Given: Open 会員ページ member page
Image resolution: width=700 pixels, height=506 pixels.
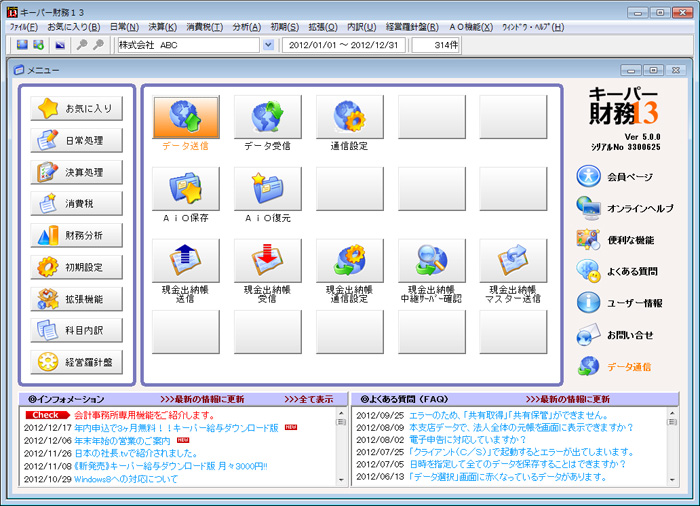Looking at the screenshot, I should [x=614, y=176].
